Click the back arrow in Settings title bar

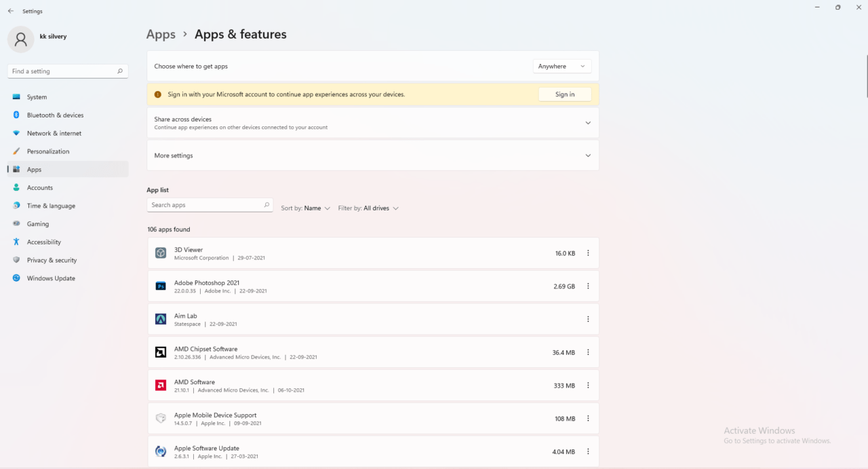(x=10, y=11)
